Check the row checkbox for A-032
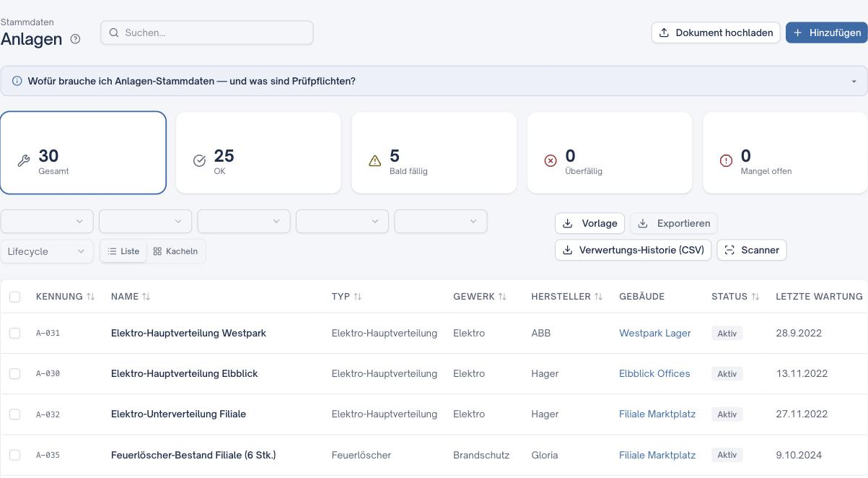The image size is (868, 478). 15,414
